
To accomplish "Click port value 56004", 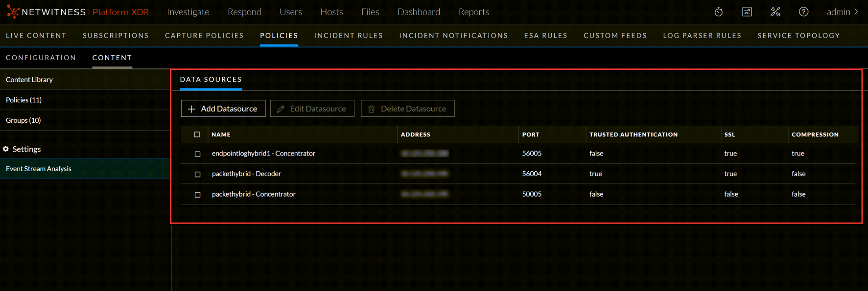I will tap(532, 174).
